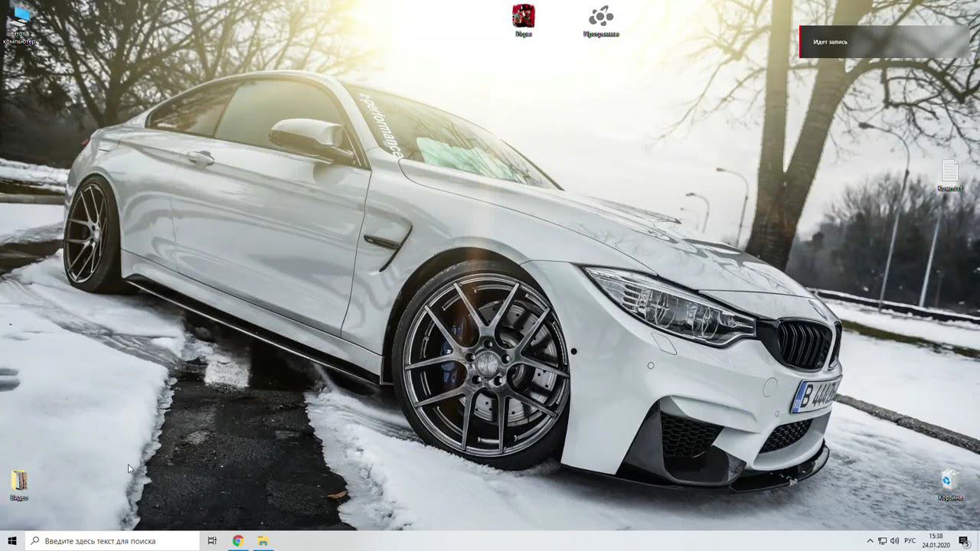Open the clock showing 15:38

(936, 541)
